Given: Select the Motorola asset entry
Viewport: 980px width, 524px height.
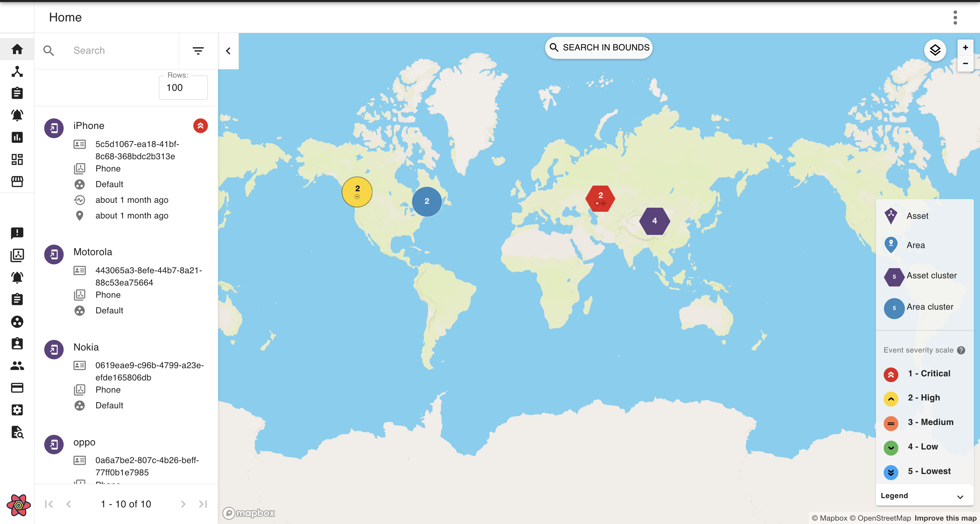Looking at the screenshot, I should point(93,252).
